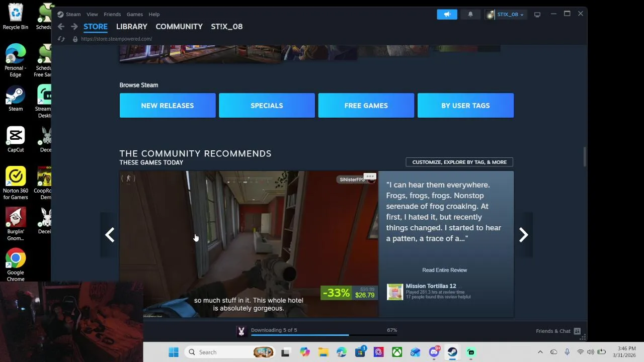Image resolution: width=644 pixels, height=362 pixels.
Task: Open volume control in system tray
Action: point(590,352)
